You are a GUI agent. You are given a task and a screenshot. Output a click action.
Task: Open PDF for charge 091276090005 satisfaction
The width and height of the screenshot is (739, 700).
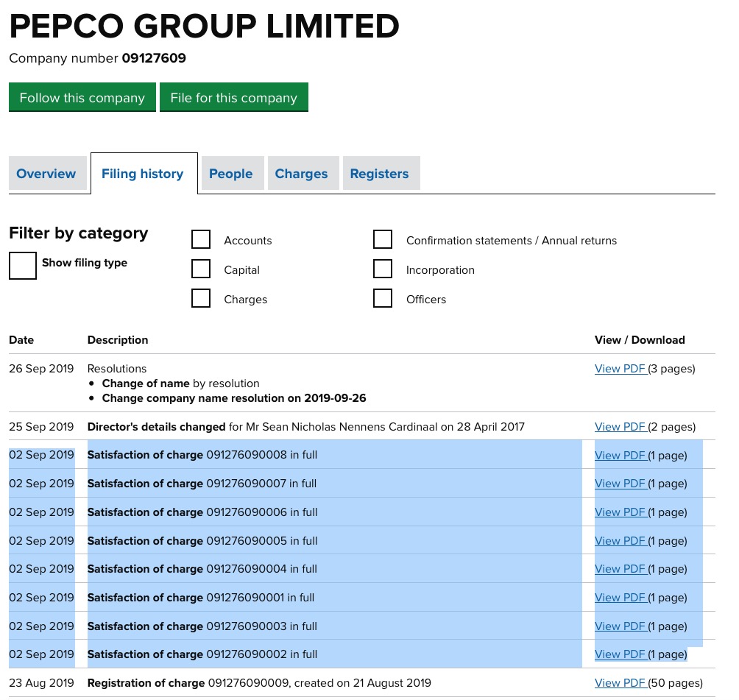[x=620, y=541]
